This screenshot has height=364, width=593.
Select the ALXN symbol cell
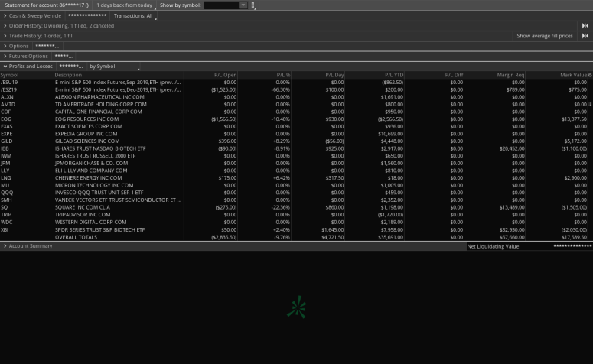(7, 97)
